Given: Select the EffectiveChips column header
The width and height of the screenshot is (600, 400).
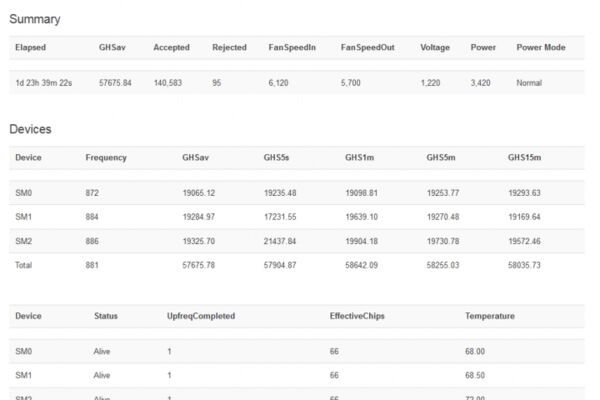Looking at the screenshot, I should pos(357,316).
